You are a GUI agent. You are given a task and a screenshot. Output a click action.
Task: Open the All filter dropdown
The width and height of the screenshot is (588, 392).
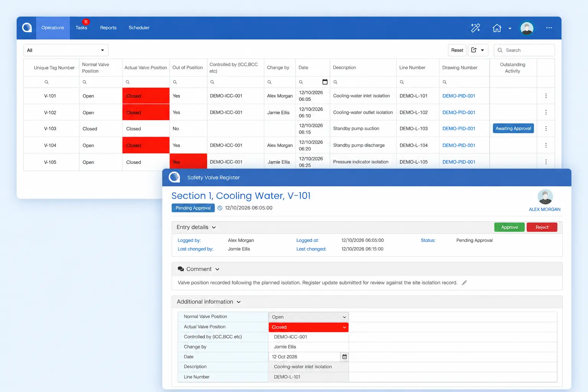(x=66, y=50)
